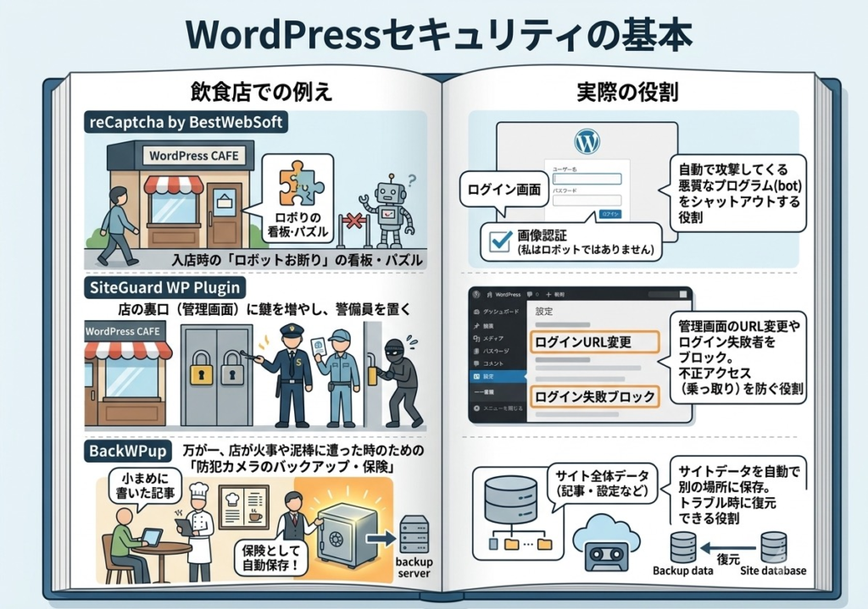Viewport: 868px width, 609px height.
Task: Click the comment bubble icon in admin bar
Action: (530, 294)
